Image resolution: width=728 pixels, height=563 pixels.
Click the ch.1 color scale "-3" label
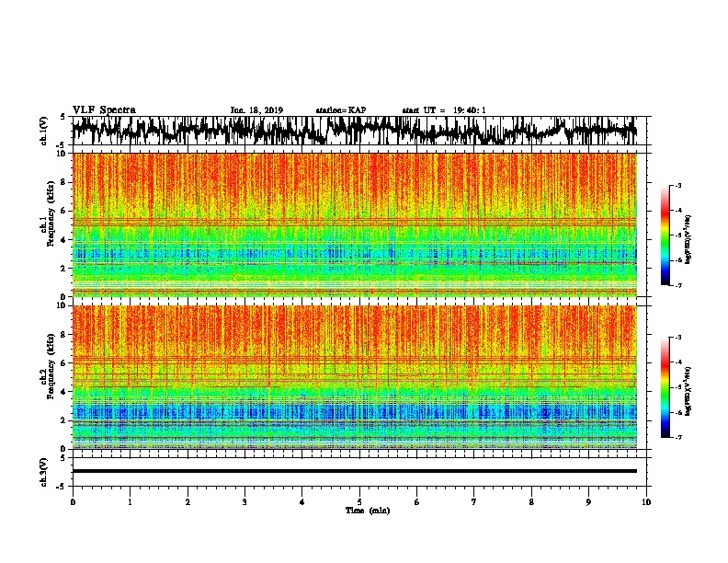[x=677, y=185]
